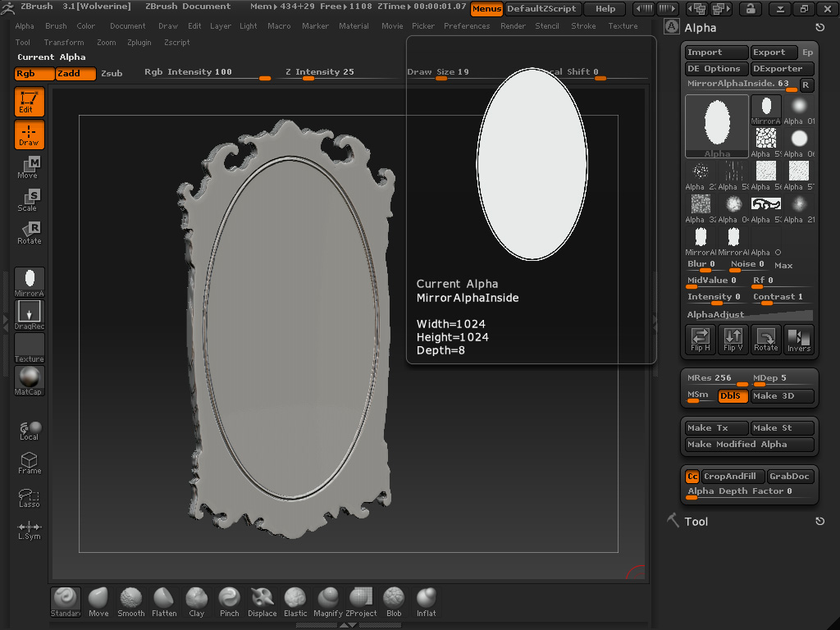Screen dimensions: 840x630
Task: Collapse the Alpha palette header
Action: (700, 28)
